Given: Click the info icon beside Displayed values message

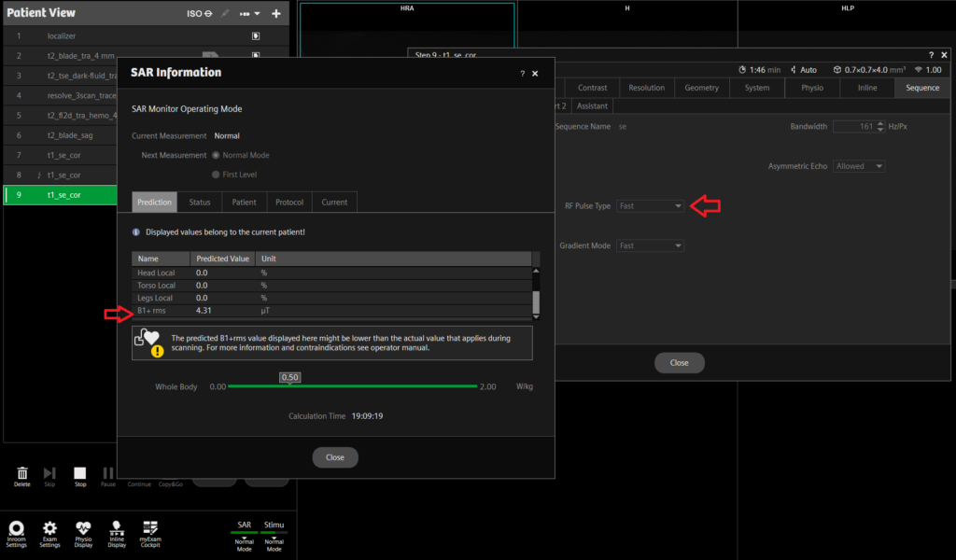Looking at the screenshot, I should [x=136, y=232].
